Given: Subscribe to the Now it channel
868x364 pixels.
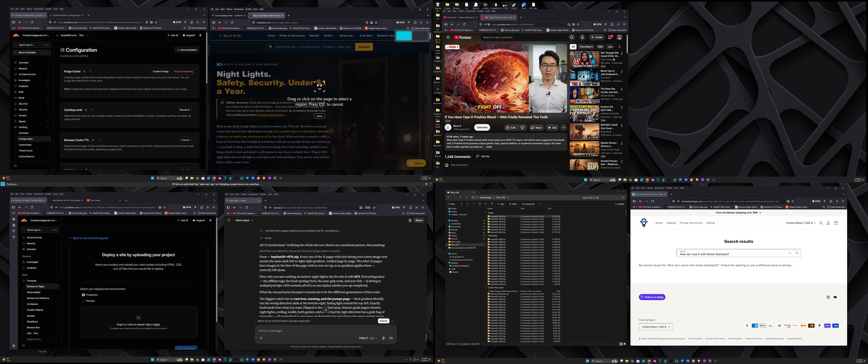Looking at the screenshot, I should pos(482,128).
